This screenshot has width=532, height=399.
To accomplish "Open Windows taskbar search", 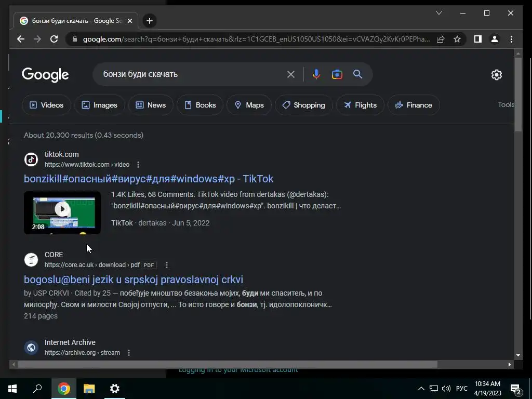I will coord(37,389).
